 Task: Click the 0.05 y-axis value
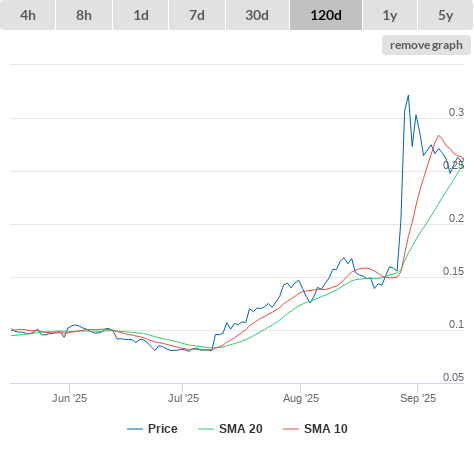[453, 377]
